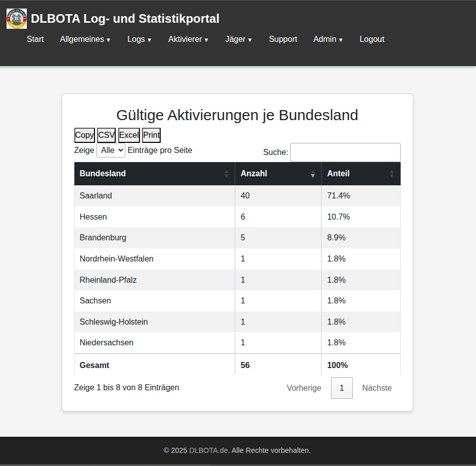The width and height of the screenshot is (476, 466).
Task: Print the activations table
Action: tap(151, 135)
